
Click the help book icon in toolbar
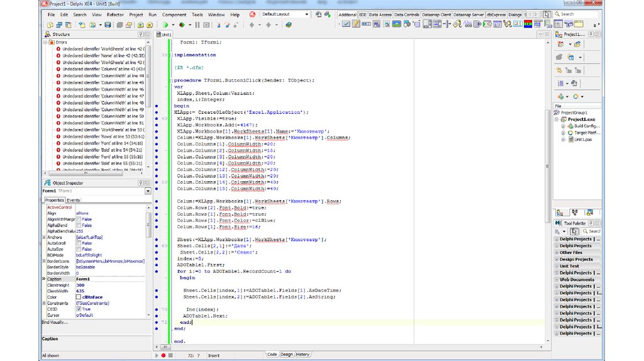(289, 25)
